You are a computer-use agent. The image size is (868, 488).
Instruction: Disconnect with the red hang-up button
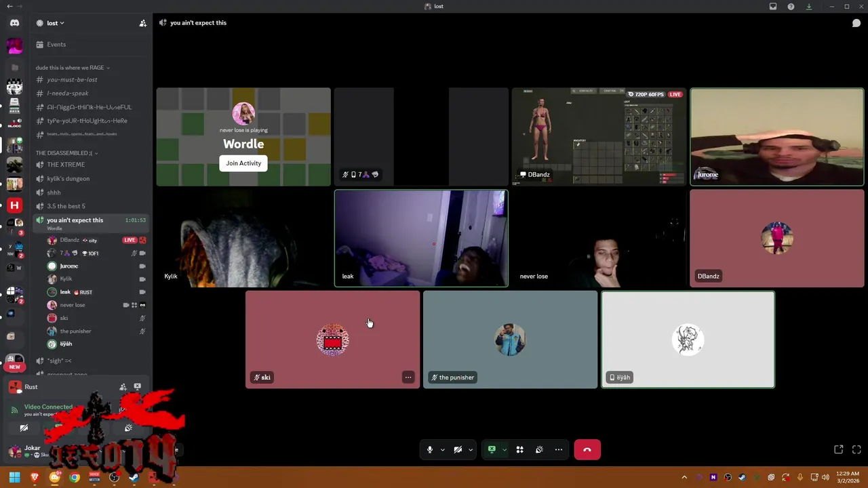coord(587,449)
